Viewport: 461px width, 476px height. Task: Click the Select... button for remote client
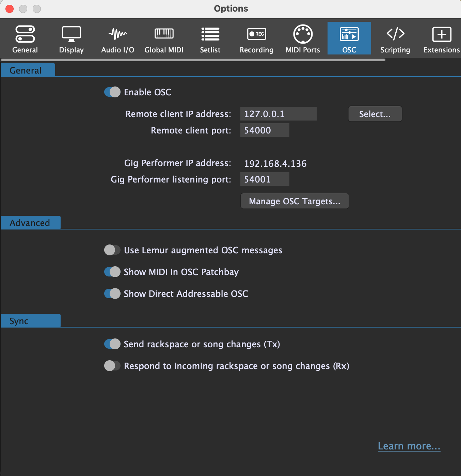[375, 114]
